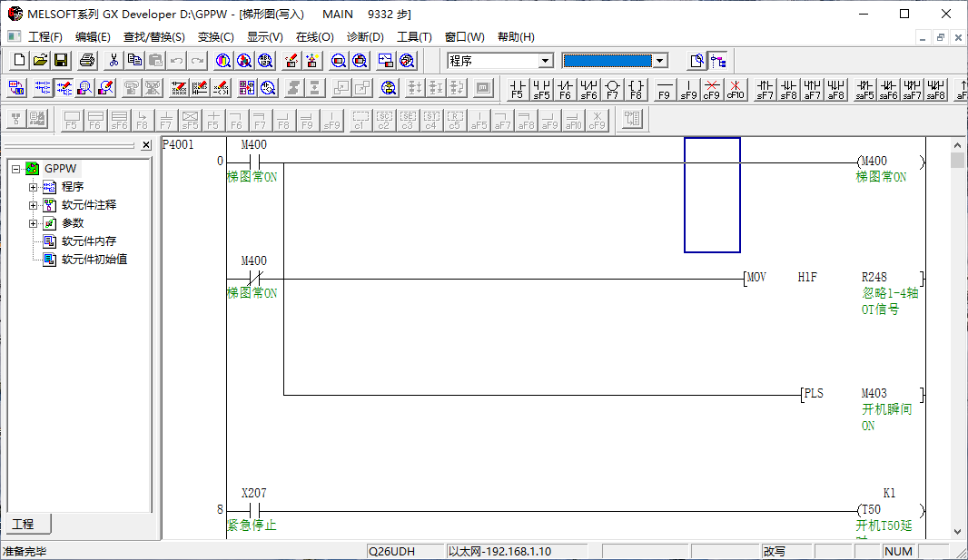Open the 诊断(D) menu
Screen dimensions: 968x560
click(365, 37)
